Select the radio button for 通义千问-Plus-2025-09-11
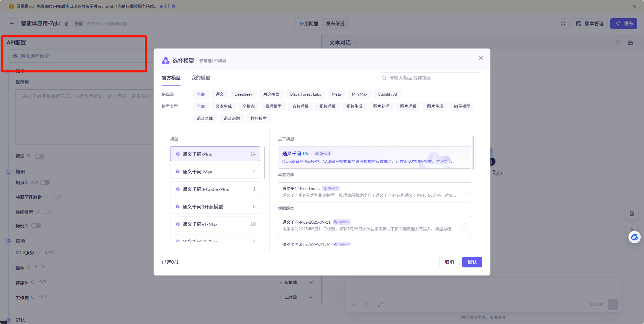This screenshot has height=324, width=644. coord(464,226)
